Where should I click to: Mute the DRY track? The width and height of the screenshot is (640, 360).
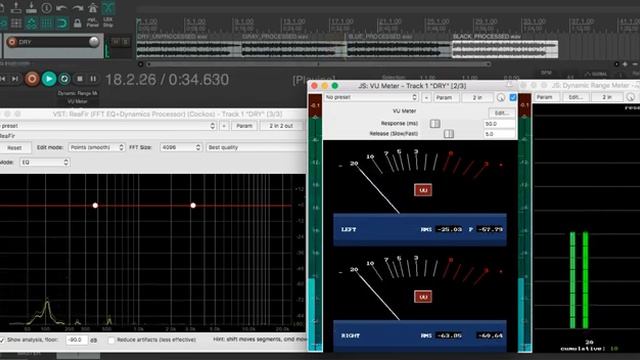click(116, 42)
